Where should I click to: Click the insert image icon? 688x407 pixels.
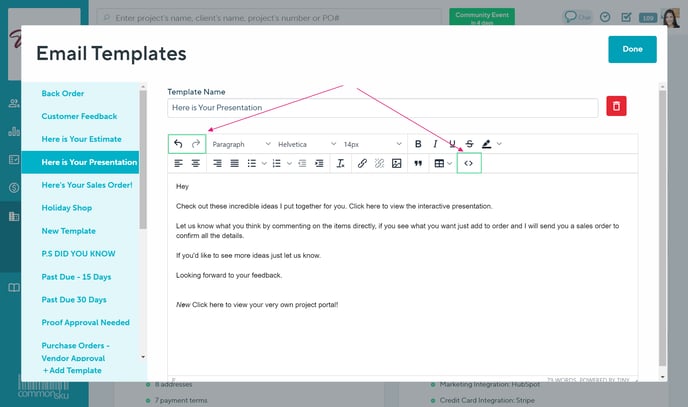click(x=397, y=163)
